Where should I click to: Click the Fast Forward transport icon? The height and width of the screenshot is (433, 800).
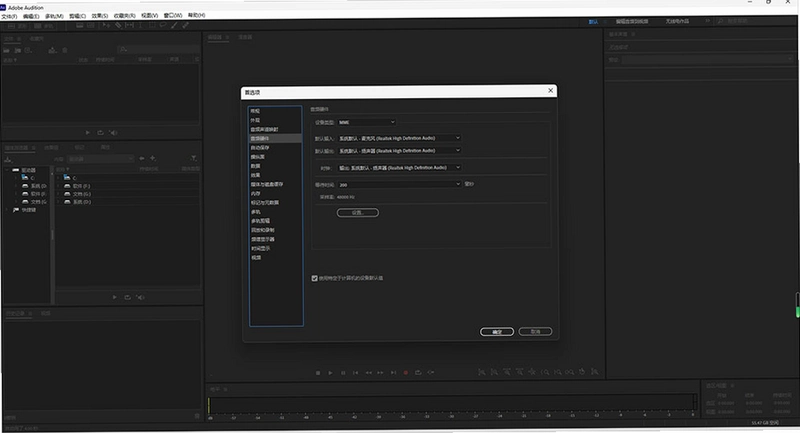(x=381, y=373)
